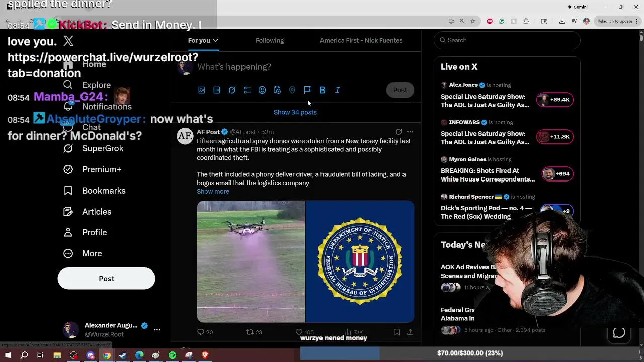Open the FBI seal image
The width and height of the screenshot is (644, 362).
pos(360,261)
